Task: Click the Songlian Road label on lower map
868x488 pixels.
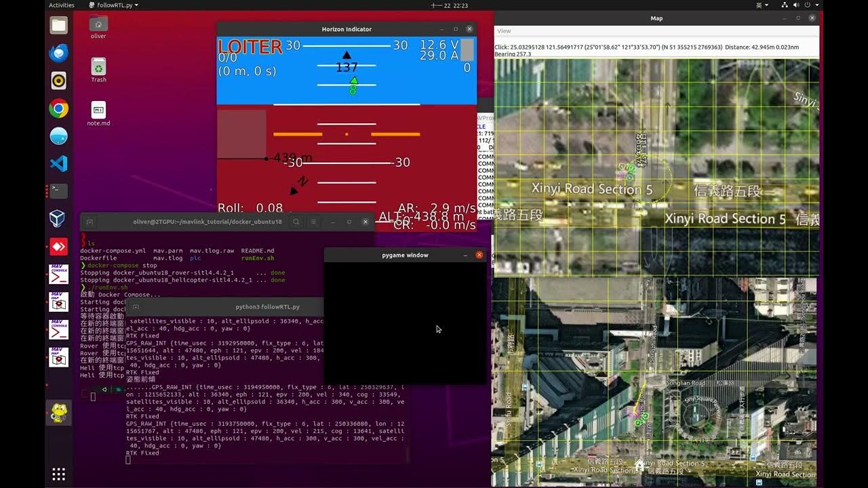Action: coord(686,383)
